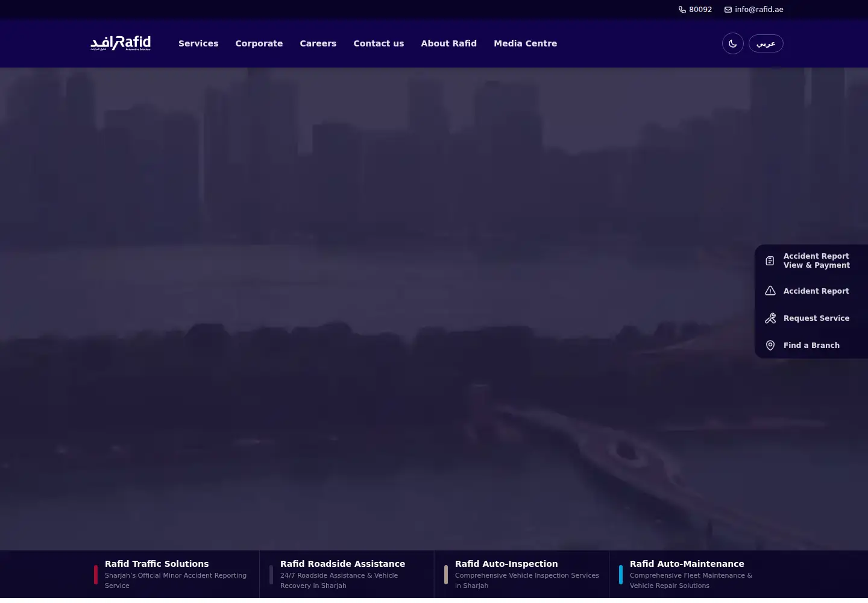Click 'Comprehensive Vehicle Inspection Services in Sharjah' text
Viewport: 868px width, 603px height.
[527, 581]
